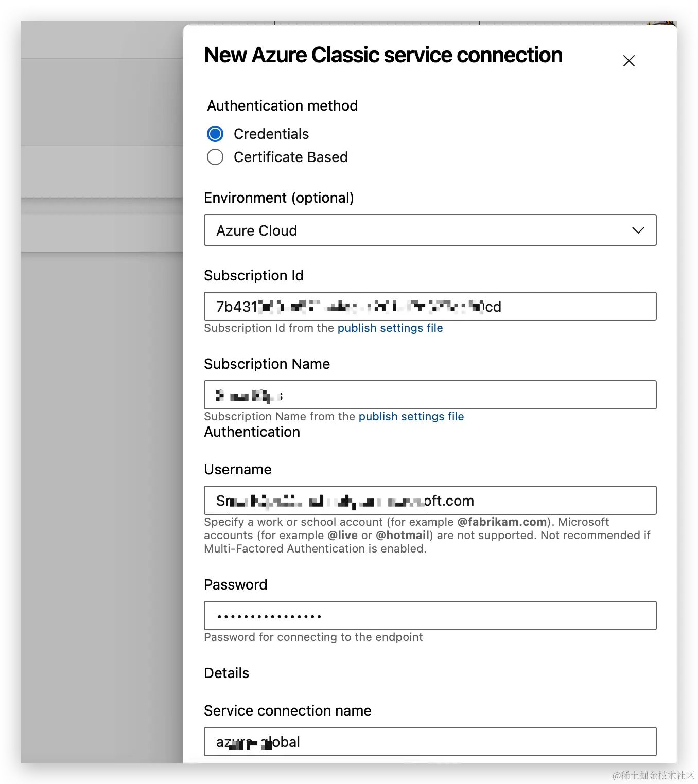
Task: Open the Azure Cloud environment combo box
Action: pyautogui.click(x=412, y=230)
